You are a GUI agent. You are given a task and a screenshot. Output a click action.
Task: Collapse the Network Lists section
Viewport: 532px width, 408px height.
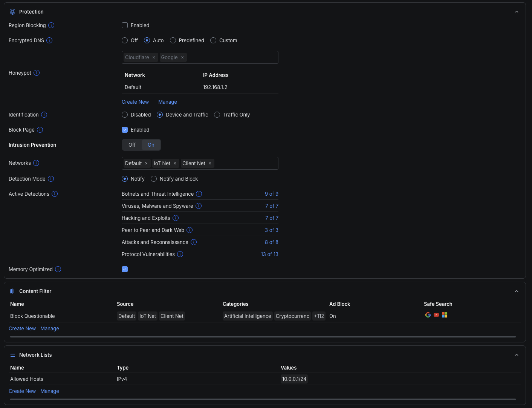point(517,354)
